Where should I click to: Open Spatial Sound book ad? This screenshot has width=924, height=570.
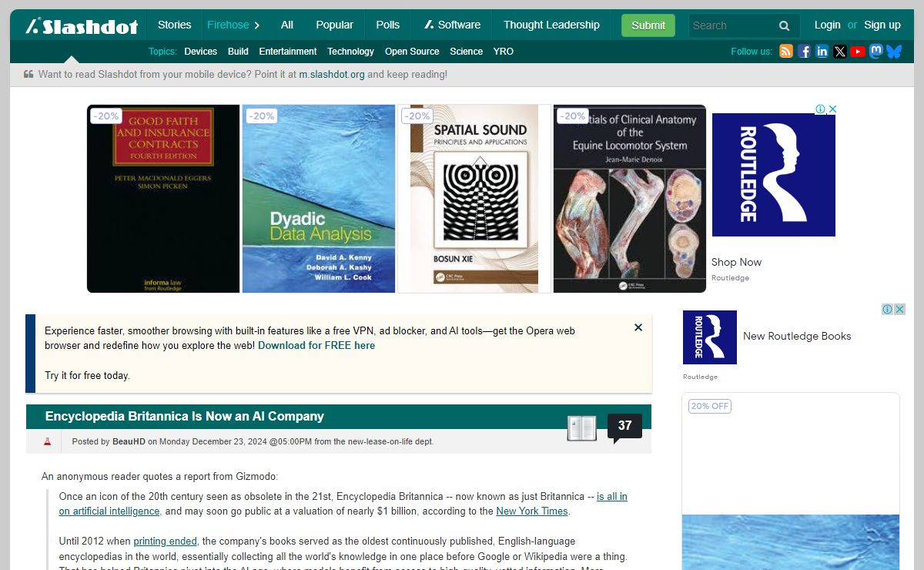click(474, 199)
